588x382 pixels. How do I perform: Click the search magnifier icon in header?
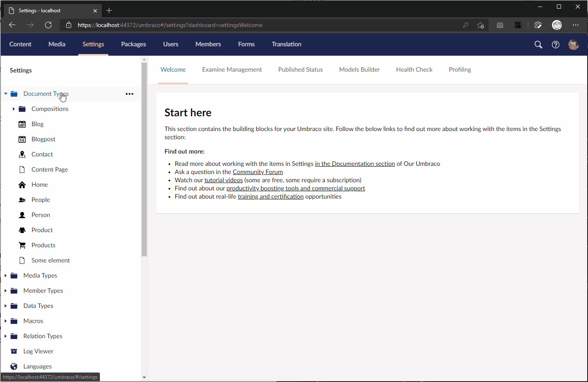point(538,45)
